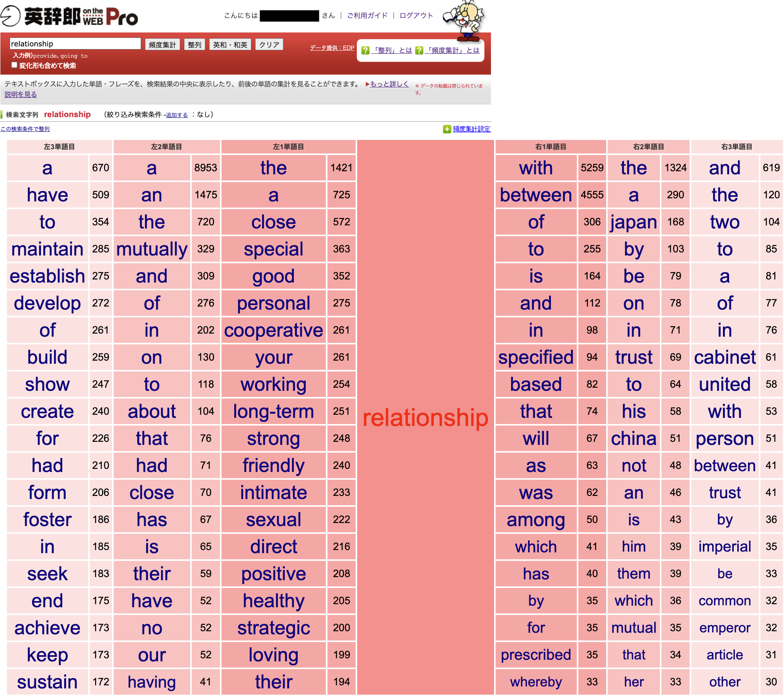Viewport: 784px width, 695px height.
Task: Click 'close' with count 572
Action: tap(274, 222)
